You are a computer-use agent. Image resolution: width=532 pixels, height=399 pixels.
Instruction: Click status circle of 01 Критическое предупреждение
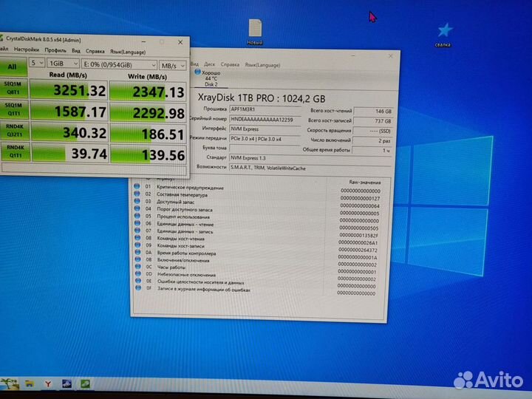pos(137,186)
